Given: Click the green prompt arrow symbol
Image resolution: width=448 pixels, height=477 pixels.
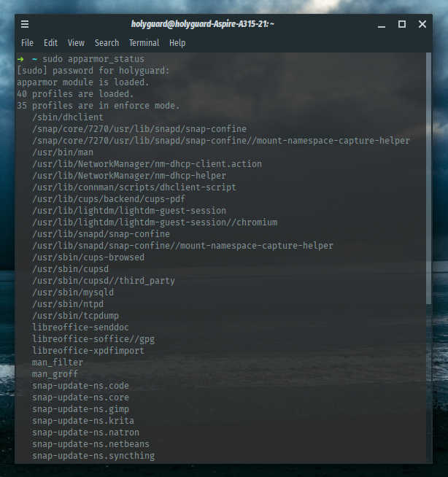Looking at the screenshot, I should (20, 58).
